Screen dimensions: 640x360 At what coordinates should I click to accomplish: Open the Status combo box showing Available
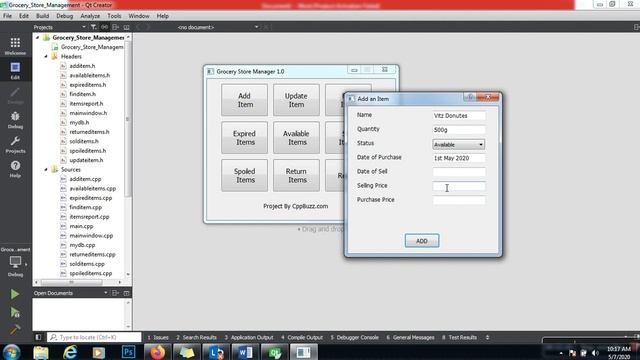pyautogui.click(x=458, y=144)
